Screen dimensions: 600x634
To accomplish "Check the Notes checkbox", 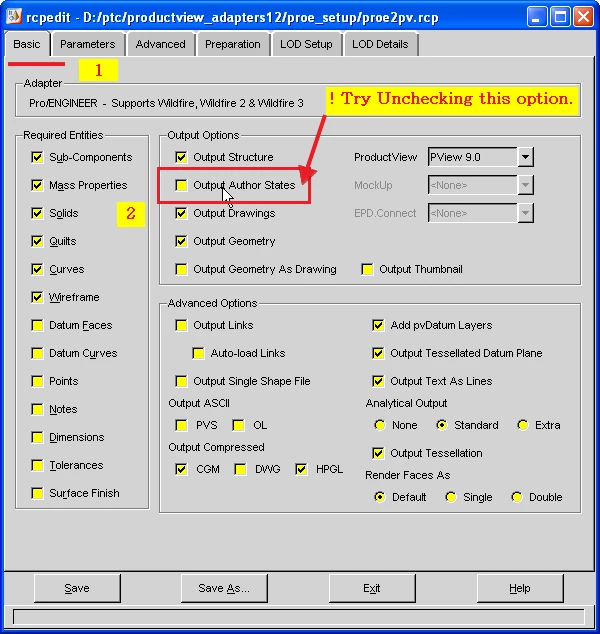I will (x=37, y=409).
